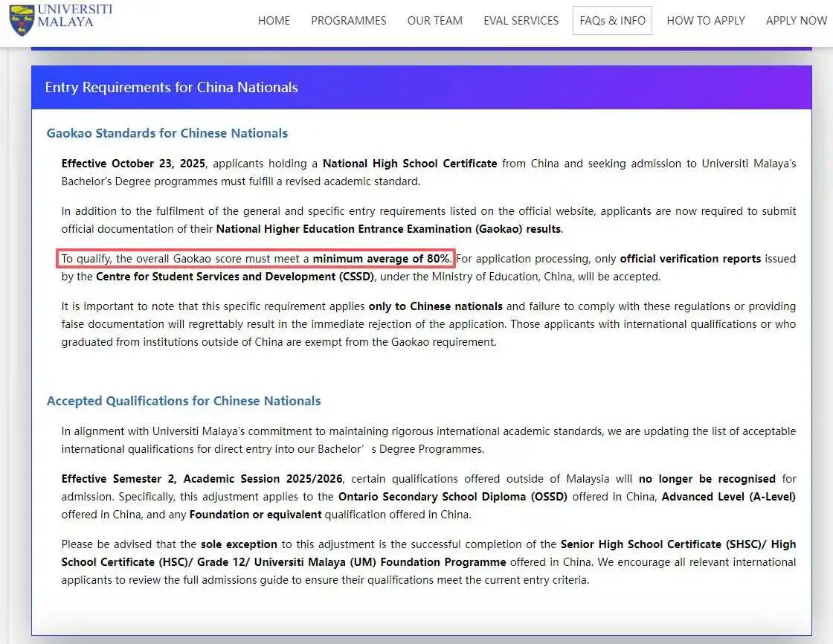Go to the HOME page
The height and width of the screenshot is (644, 833).
[274, 21]
